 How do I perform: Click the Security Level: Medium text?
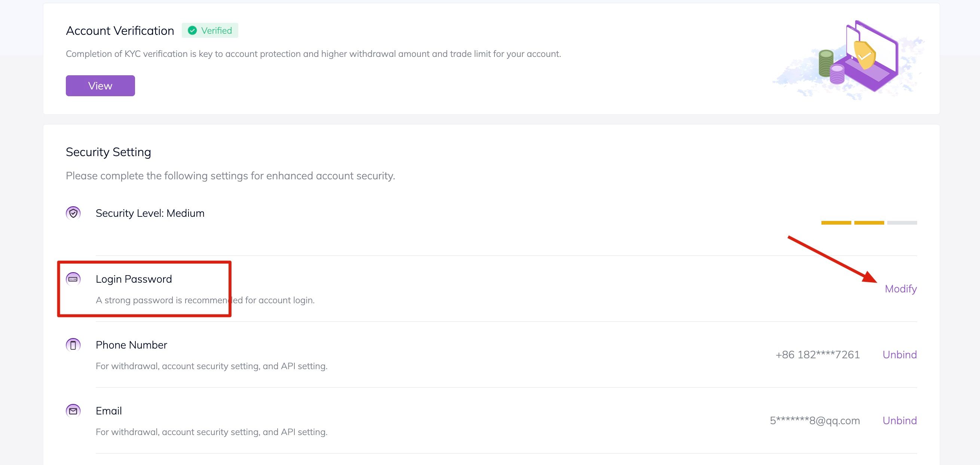tap(150, 213)
